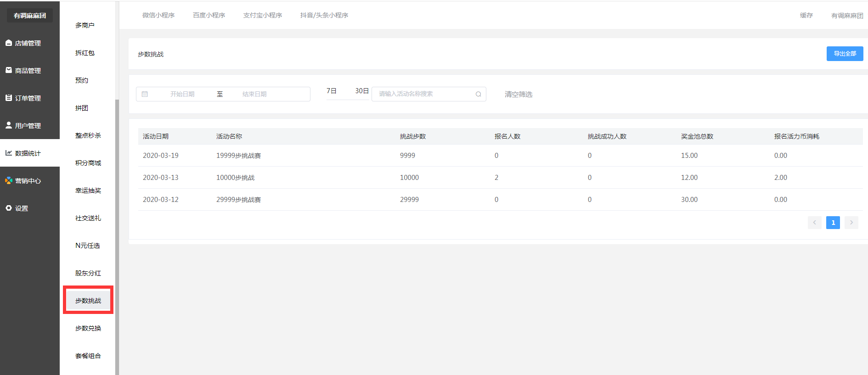
Task: Click the 挑战步数 column header
Action: coord(413,136)
